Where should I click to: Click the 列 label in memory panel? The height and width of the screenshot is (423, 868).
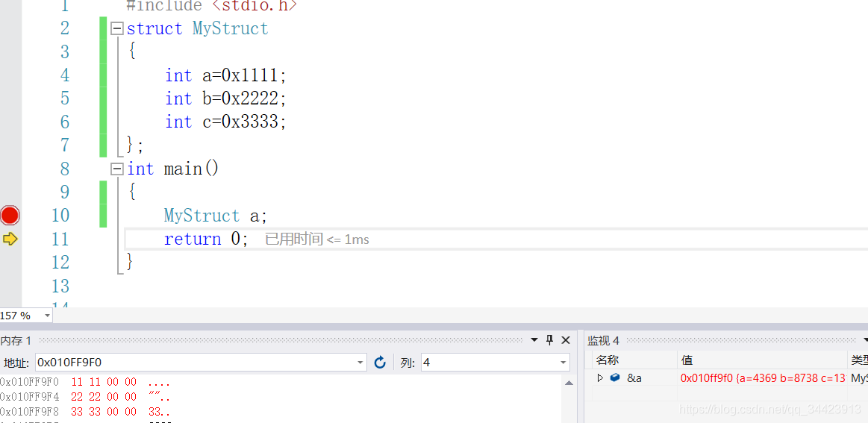tap(408, 363)
